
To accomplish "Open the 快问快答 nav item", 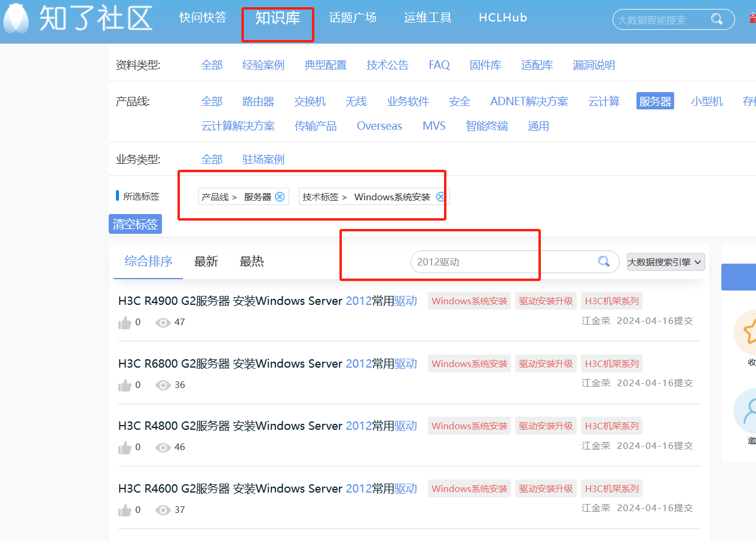I will pos(203,17).
